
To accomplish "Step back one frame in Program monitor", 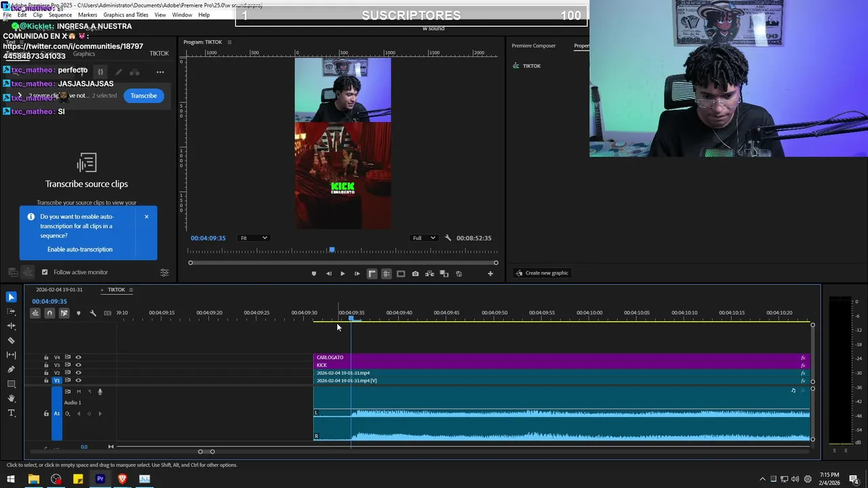I will (x=328, y=274).
